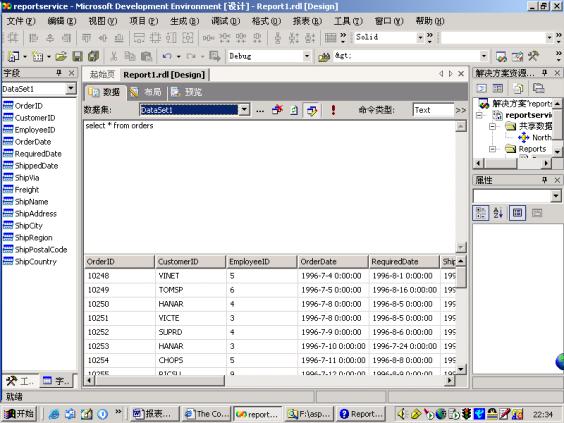The image size is (564, 423).
Task: Click View Code icon in Solution Explorer
Action: [482, 88]
